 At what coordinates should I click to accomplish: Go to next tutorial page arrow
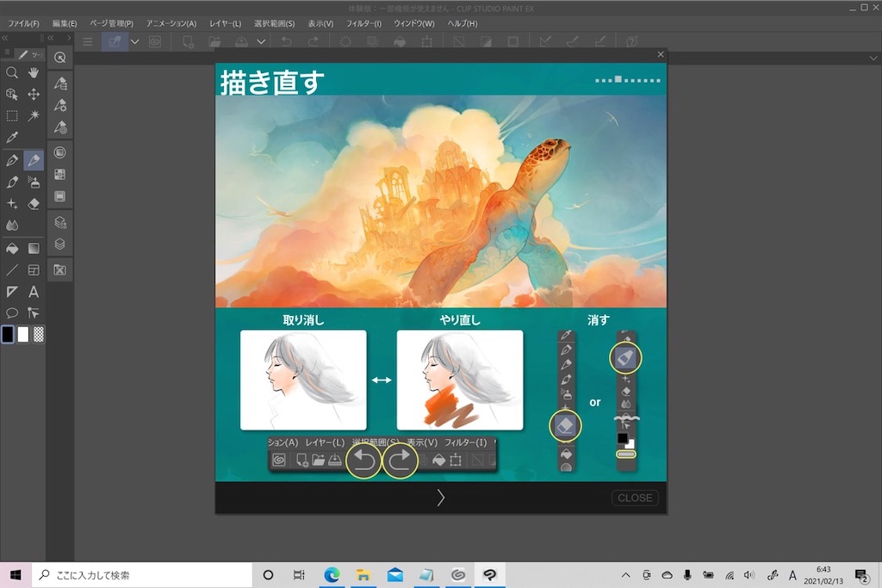pyautogui.click(x=440, y=498)
